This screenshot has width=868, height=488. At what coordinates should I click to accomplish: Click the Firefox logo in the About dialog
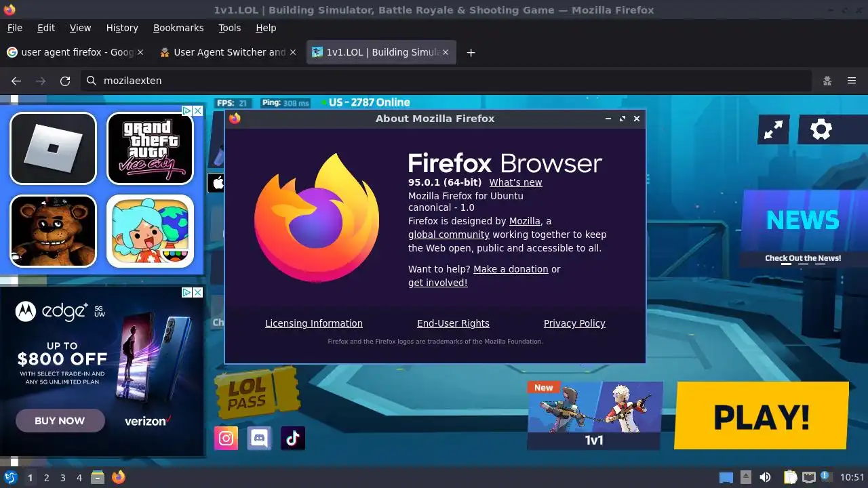[x=317, y=218]
